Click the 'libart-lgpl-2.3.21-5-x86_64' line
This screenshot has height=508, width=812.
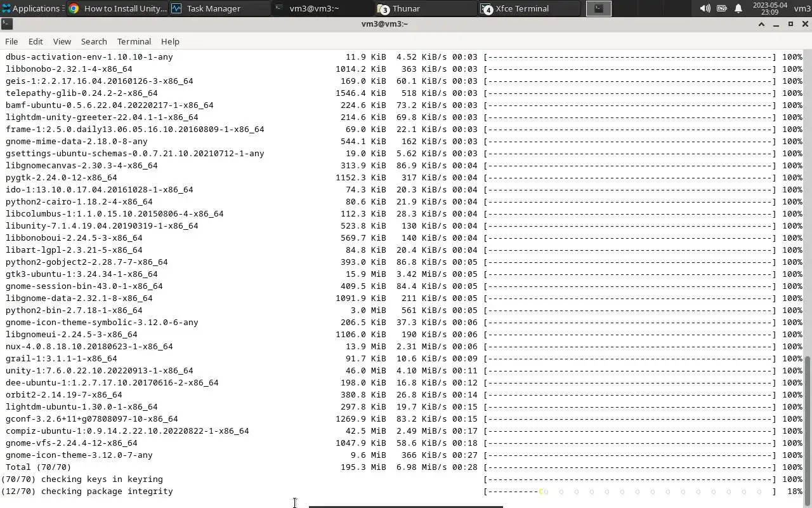pyautogui.click(x=74, y=250)
